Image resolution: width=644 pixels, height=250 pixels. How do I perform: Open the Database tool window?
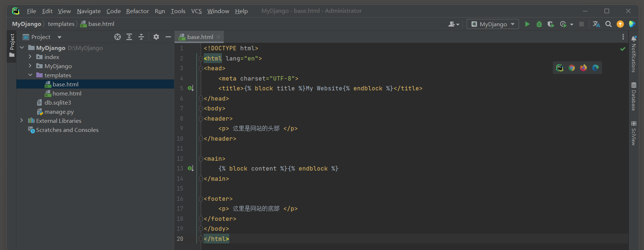634,96
